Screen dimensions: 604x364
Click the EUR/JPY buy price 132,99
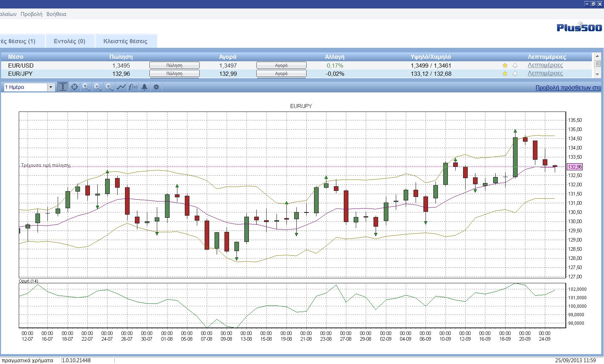(228, 74)
